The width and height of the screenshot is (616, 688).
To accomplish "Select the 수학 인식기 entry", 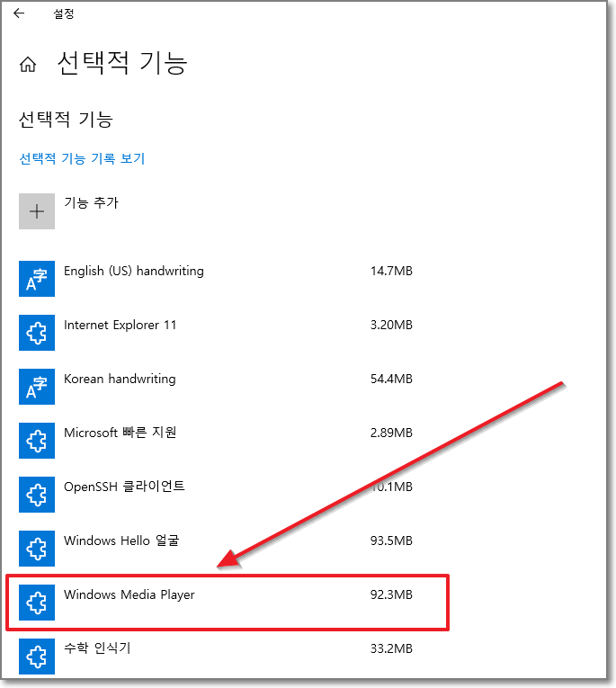I will coord(97,648).
